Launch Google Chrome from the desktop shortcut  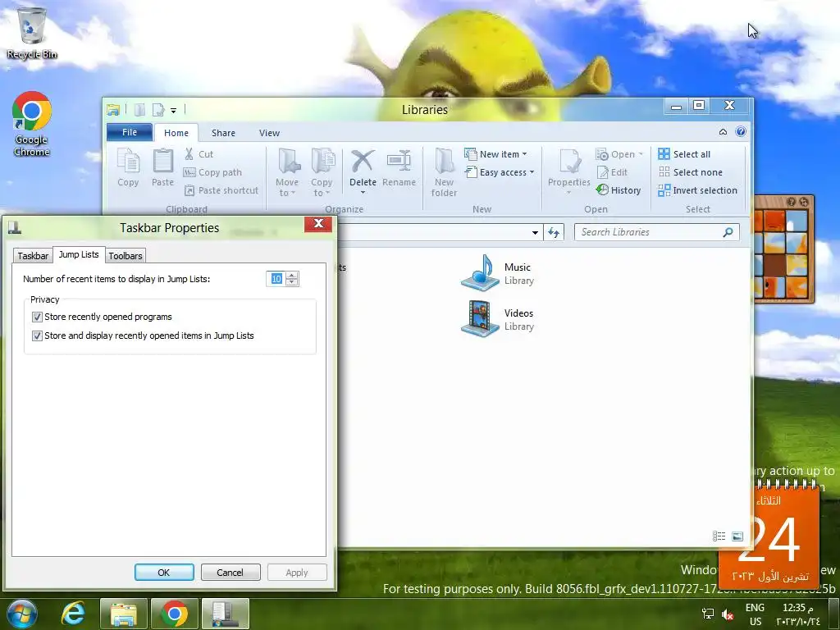coord(32,123)
